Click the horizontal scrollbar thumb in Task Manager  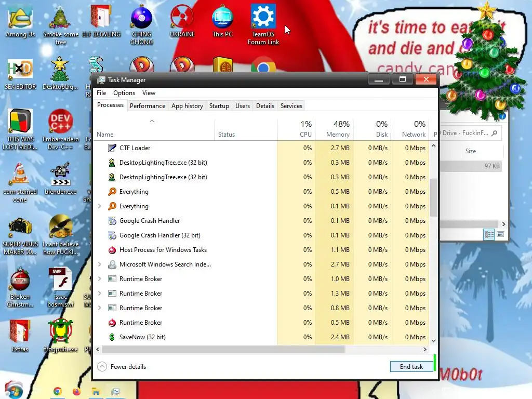pyautogui.click(x=223, y=349)
